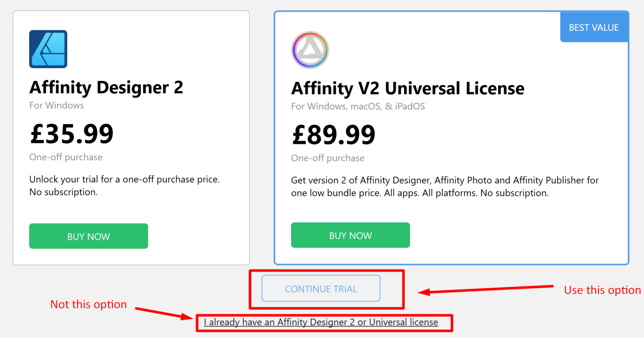Click the Best Value badge

click(594, 27)
